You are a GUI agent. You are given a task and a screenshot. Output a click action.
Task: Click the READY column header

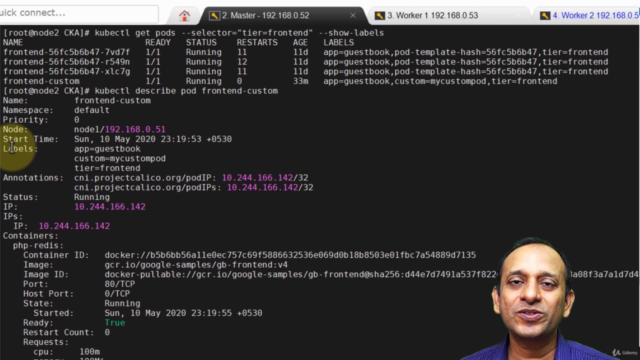(x=158, y=42)
